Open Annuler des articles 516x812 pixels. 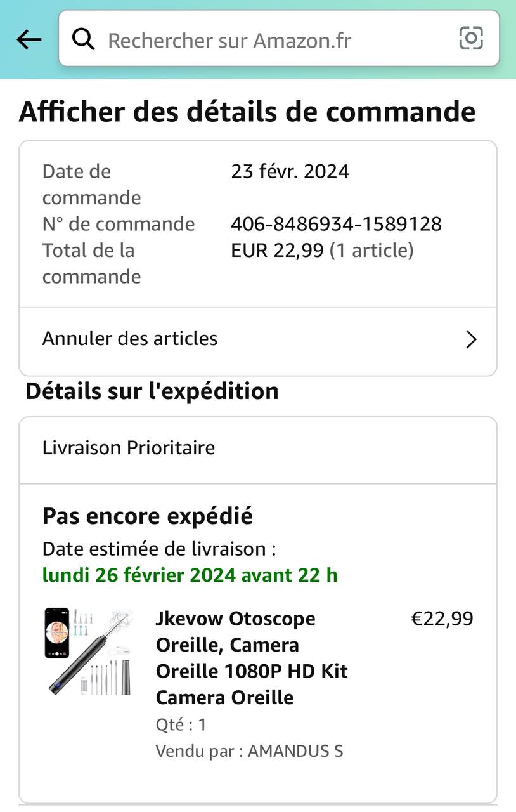pos(130,339)
